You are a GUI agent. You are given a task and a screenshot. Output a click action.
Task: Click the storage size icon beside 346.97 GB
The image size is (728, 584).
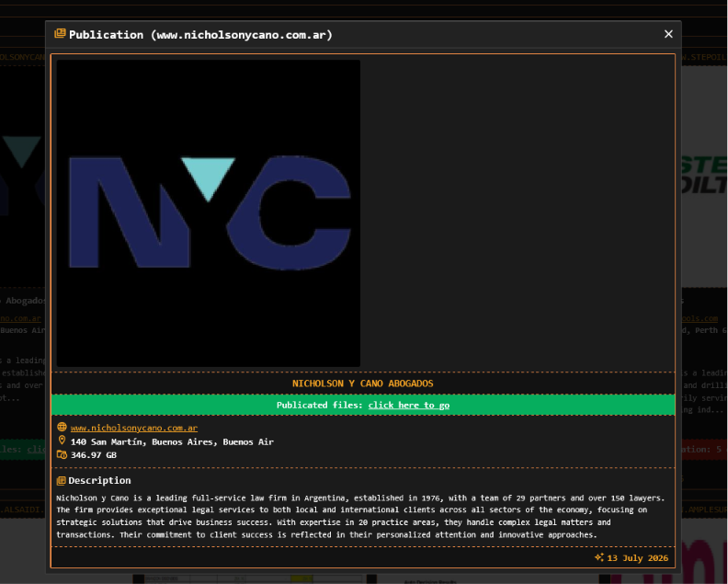tap(62, 454)
